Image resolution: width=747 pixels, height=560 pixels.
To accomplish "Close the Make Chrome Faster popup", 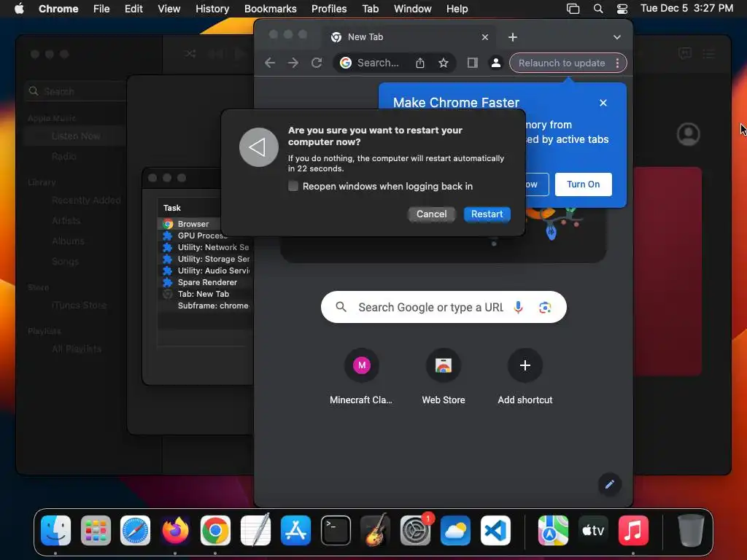I will coord(603,103).
